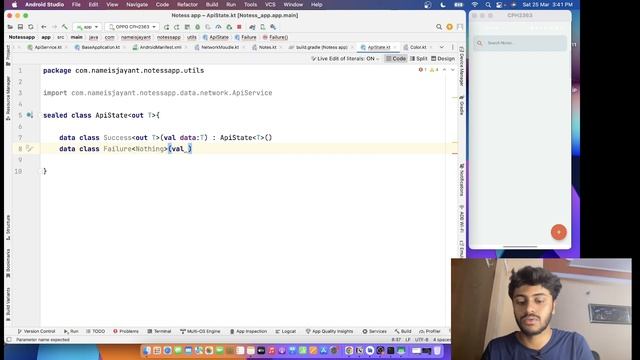Screen dimensions: 640x360
Task: Open the Project tool window
Action: [x=8, y=56]
